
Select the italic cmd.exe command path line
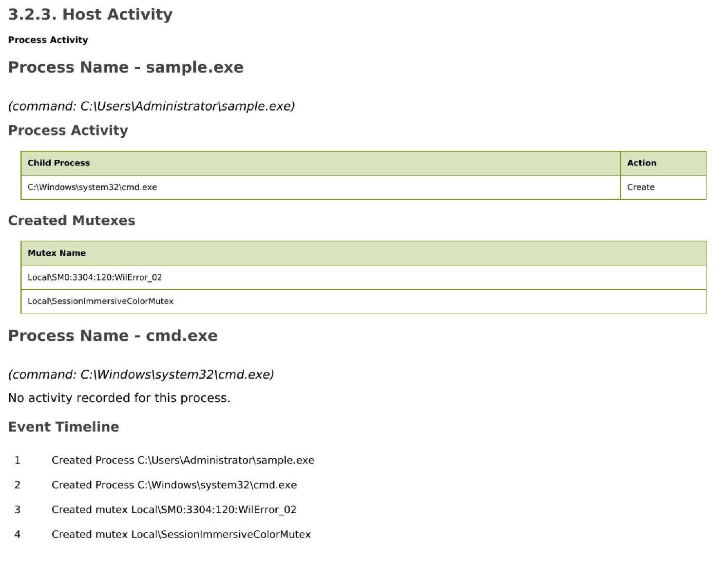coord(141,374)
